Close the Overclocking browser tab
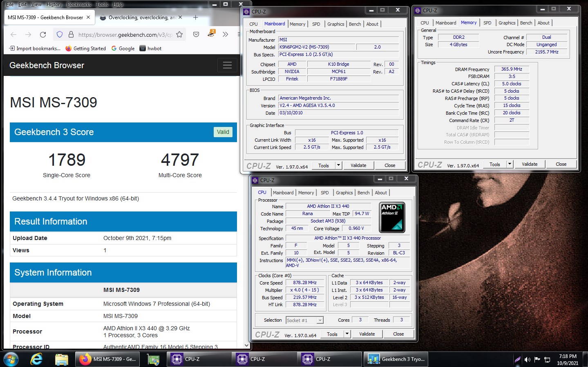 point(180,18)
